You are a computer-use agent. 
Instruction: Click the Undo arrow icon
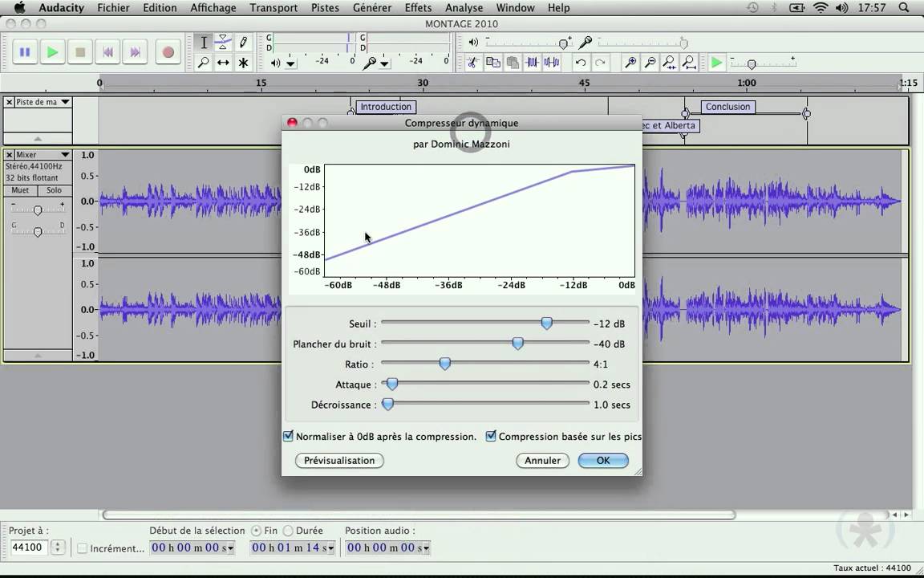point(581,62)
